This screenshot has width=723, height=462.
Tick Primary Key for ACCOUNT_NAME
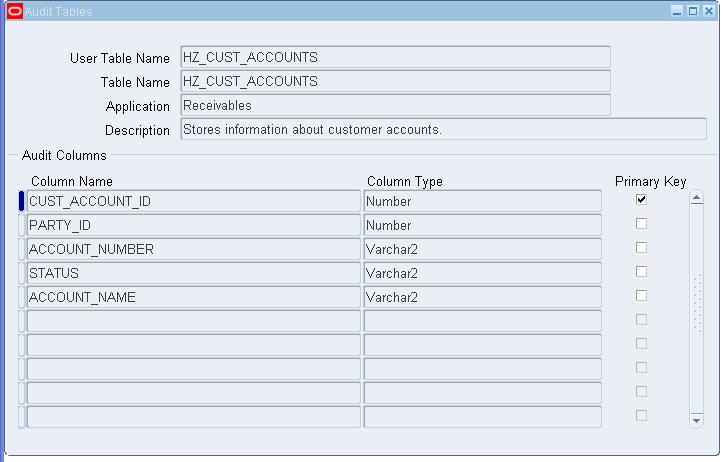point(641,296)
